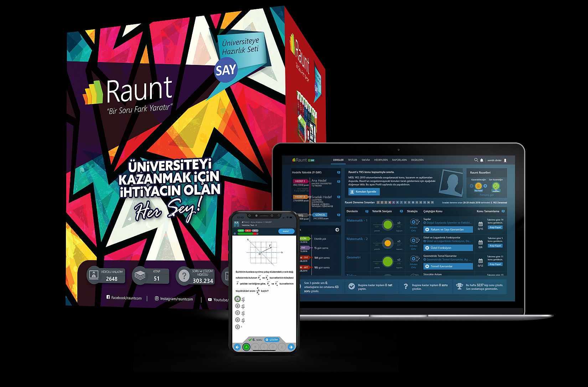
Task: Click help icon next to Konu Tamamlama header
Action: pyautogui.click(x=503, y=211)
